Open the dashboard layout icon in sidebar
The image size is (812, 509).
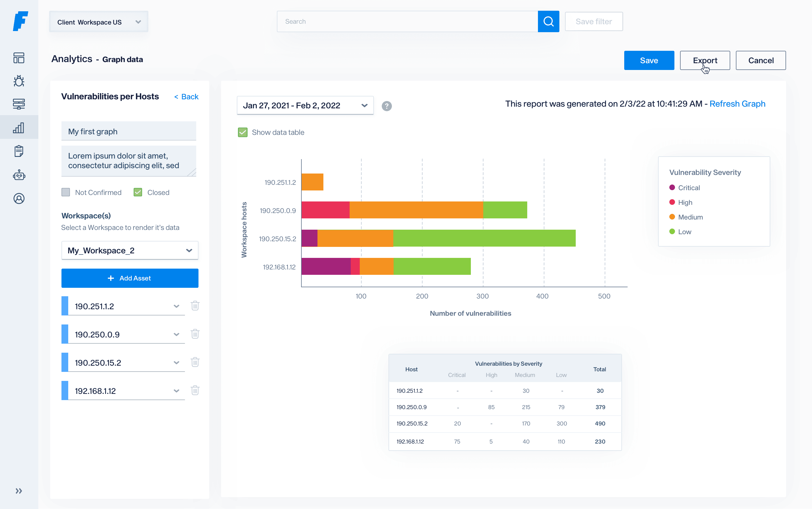point(19,58)
